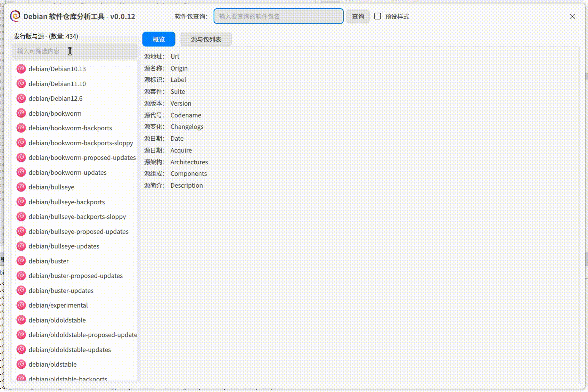Click the Url value for 源地址

tap(175, 56)
